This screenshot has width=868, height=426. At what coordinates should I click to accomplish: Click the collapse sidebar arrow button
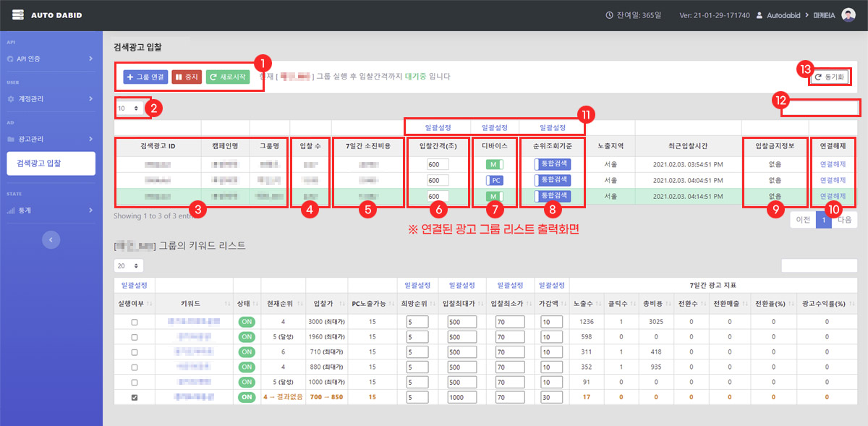[51, 239]
